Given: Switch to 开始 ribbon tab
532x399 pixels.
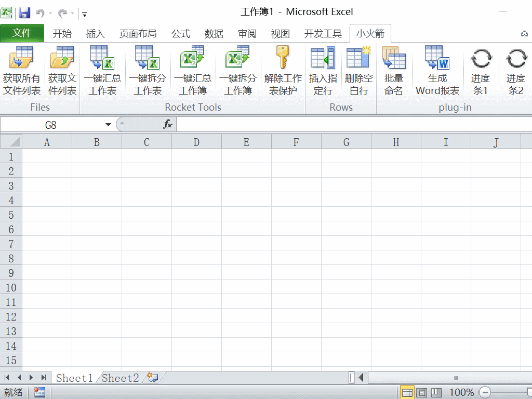Looking at the screenshot, I should click(62, 34).
